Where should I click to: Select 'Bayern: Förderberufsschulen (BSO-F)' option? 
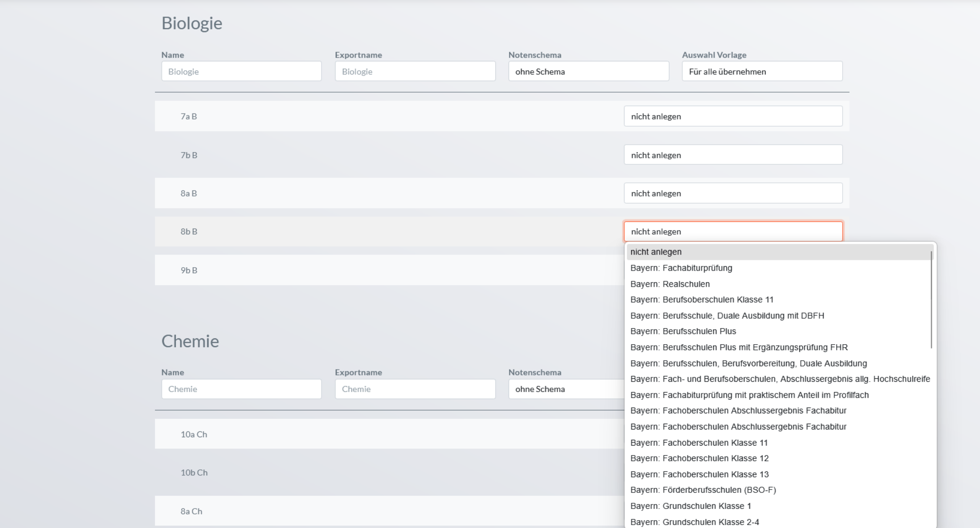point(703,490)
